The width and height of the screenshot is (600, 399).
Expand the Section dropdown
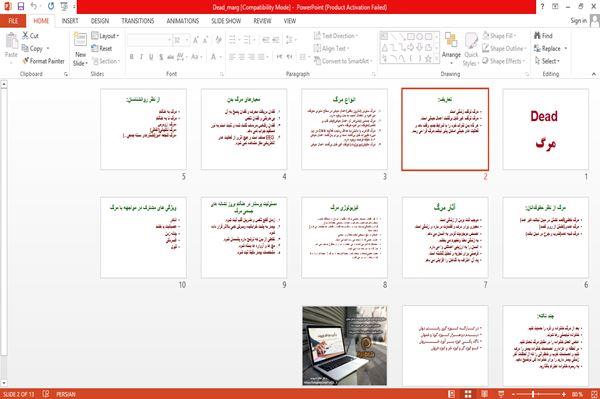pyautogui.click(x=106, y=61)
